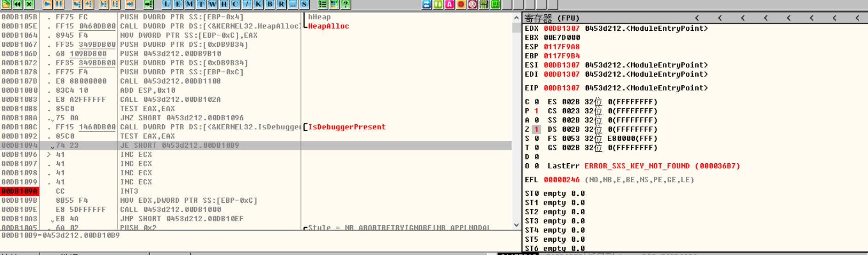Select the D flag value 0
Viewport: 868px width, 255px height.
click(x=536, y=157)
